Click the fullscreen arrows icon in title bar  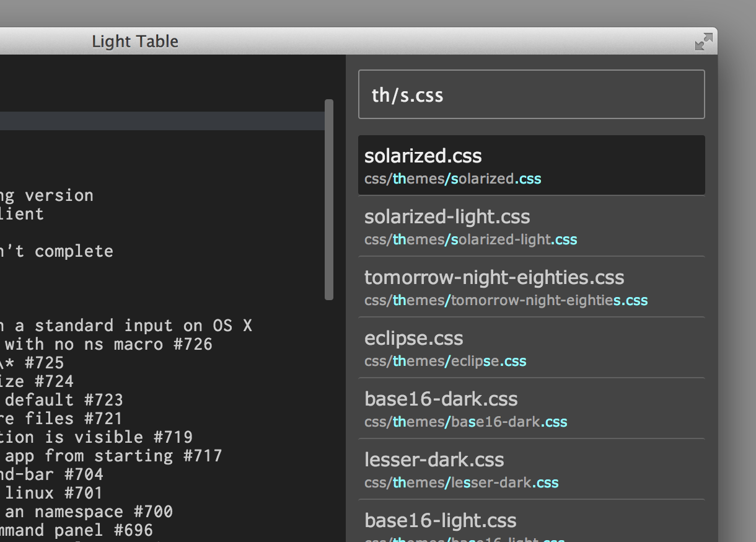(703, 42)
